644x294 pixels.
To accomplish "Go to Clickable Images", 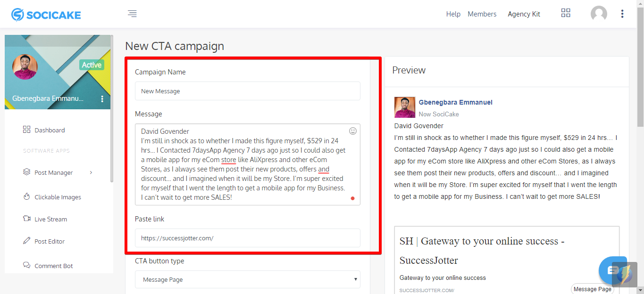I will pyautogui.click(x=58, y=197).
